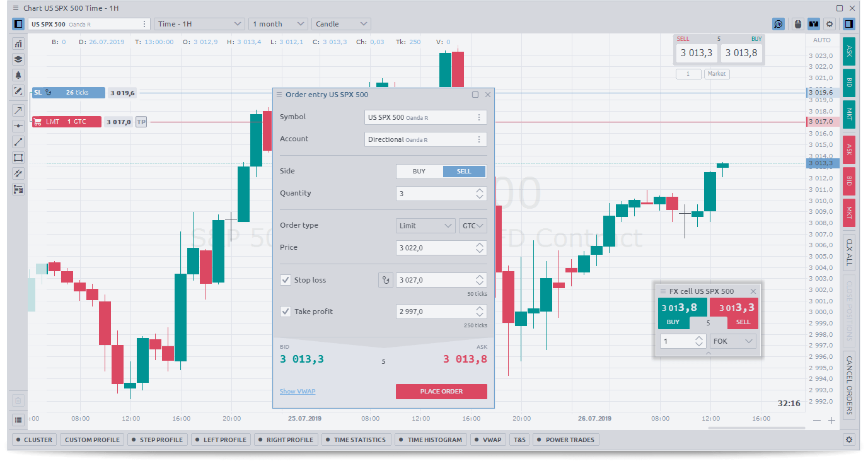Image resolution: width=868 pixels, height=461 pixels.
Task: Click the Price stepper arrows
Action: (480, 248)
